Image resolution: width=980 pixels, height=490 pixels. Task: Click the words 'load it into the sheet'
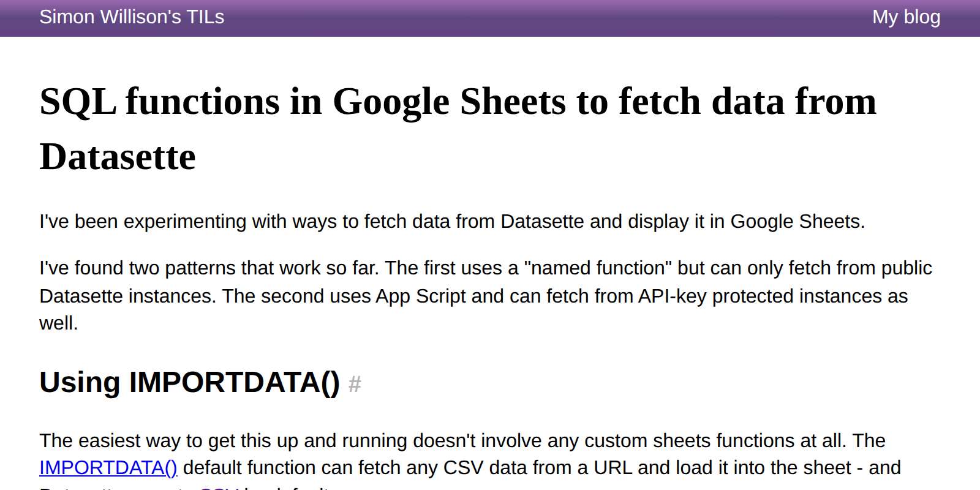click(x=763, y=468)
